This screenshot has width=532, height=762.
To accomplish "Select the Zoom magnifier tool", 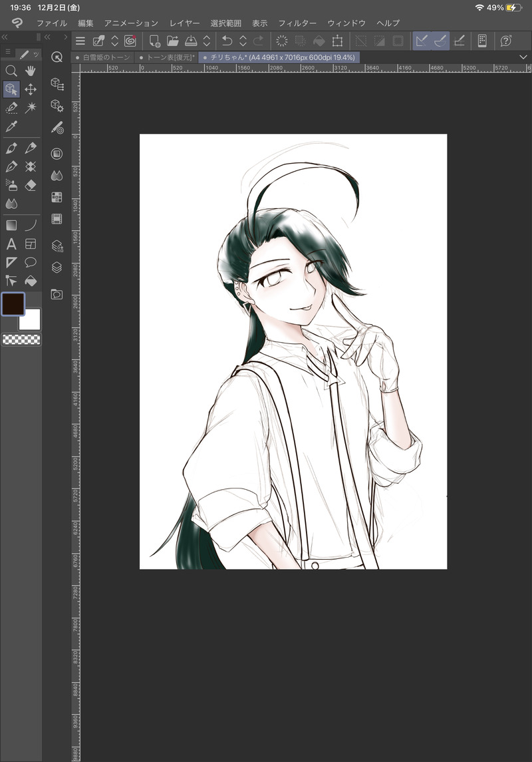I will pos(11,71).
